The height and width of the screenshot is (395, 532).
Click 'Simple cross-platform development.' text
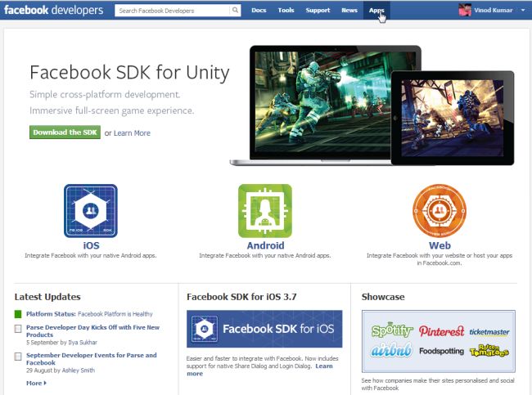(x=105, y=95)
